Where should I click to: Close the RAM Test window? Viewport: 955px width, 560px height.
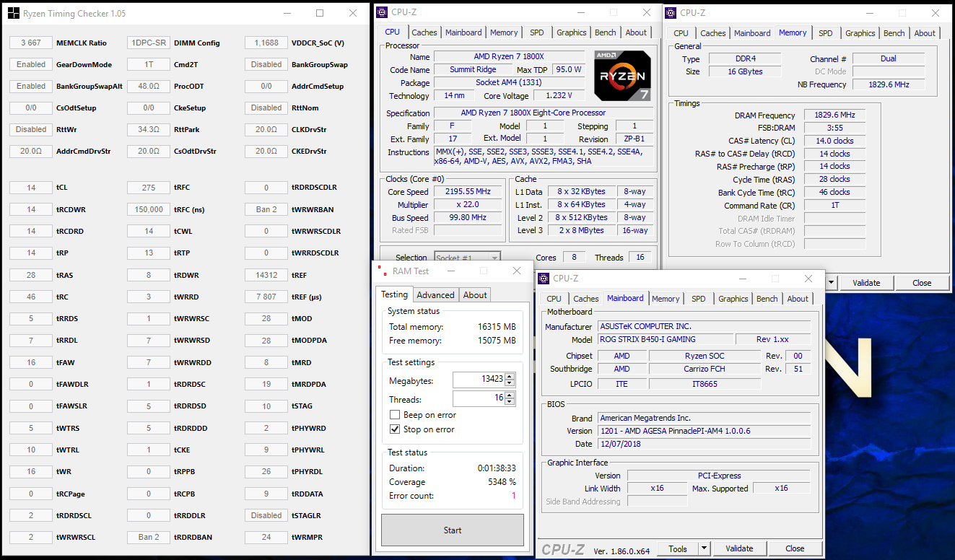(x=517, y=271)
